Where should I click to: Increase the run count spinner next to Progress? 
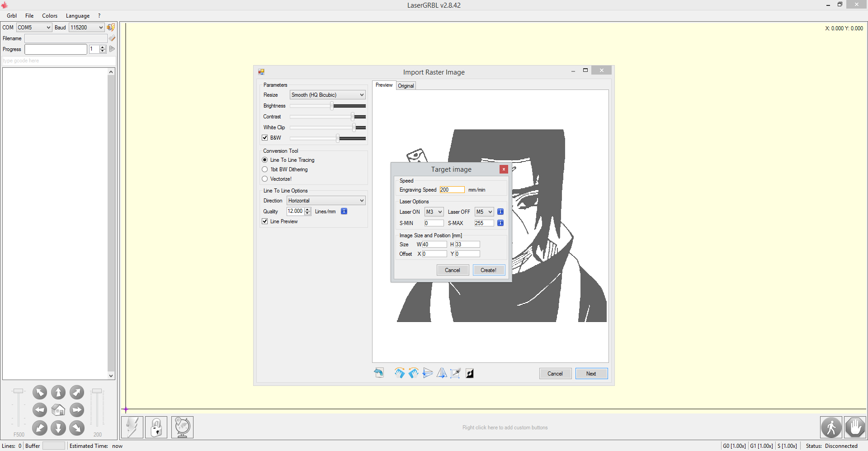103,47
